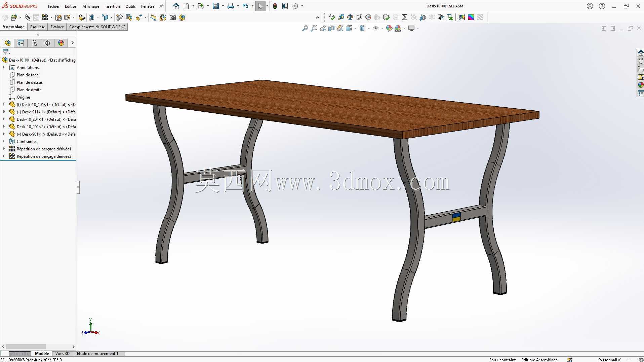Screen dimensions: 644x362
Task: Open DimXpertManager crosshair tab
Action: 48,43
